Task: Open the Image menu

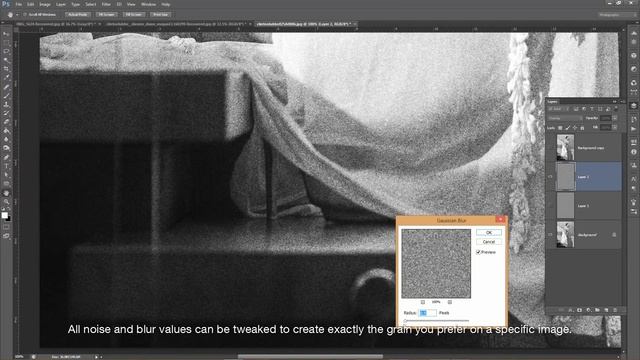Action: [45, 4]
